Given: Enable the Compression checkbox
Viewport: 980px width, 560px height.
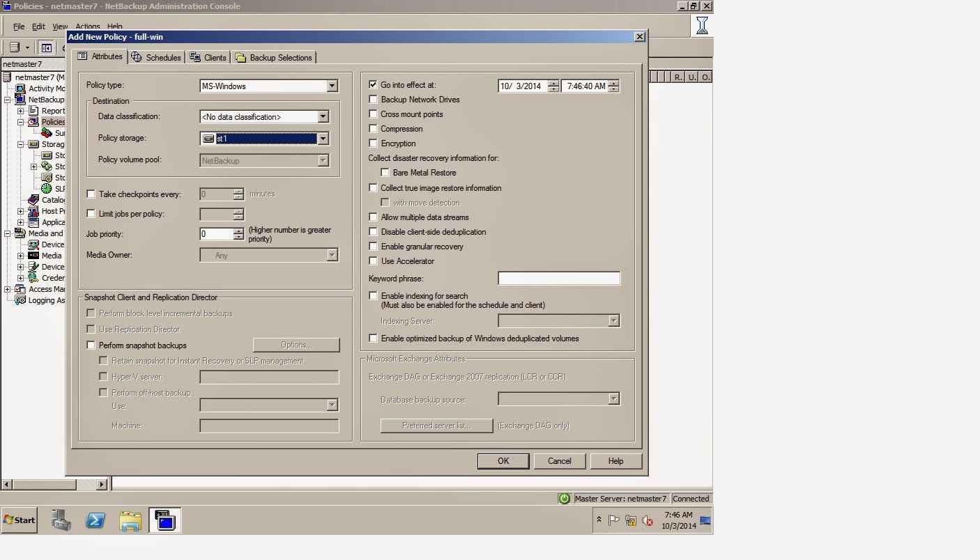Looking at the screenshot, I should (374, 129).
